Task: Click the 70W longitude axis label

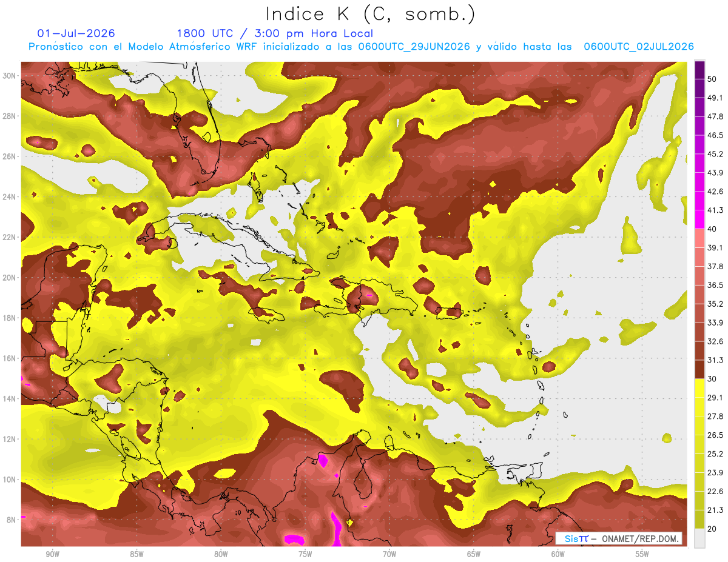Action: (x=389, y=554)
